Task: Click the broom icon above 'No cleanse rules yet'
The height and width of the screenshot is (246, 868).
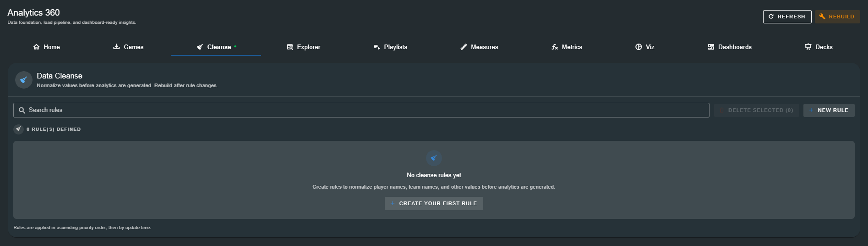Action: point(434,158)
